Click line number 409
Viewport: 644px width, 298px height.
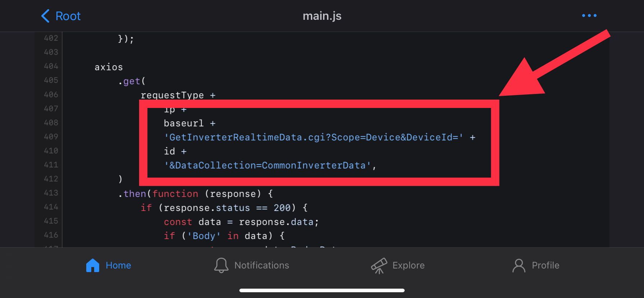point(51,137)
